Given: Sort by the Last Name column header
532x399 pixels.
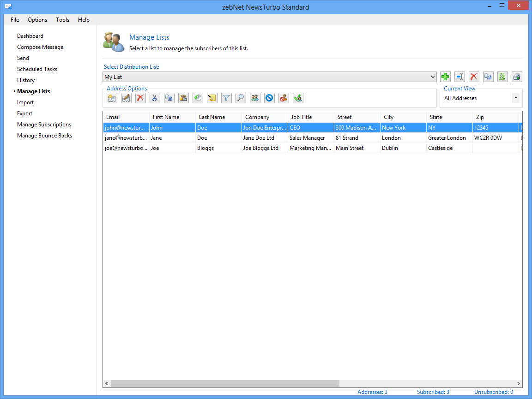Looking at the screenshot, I should tap(212, 117).
